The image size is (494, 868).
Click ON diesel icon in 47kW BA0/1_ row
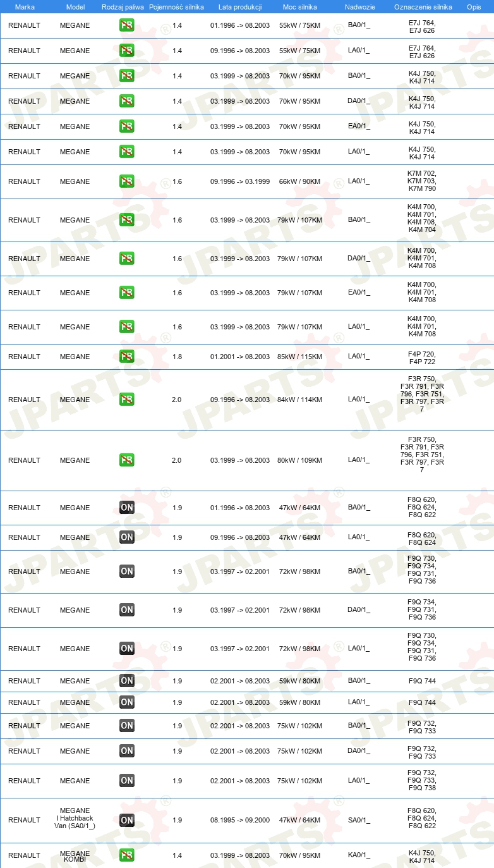[x=127, y=508]
